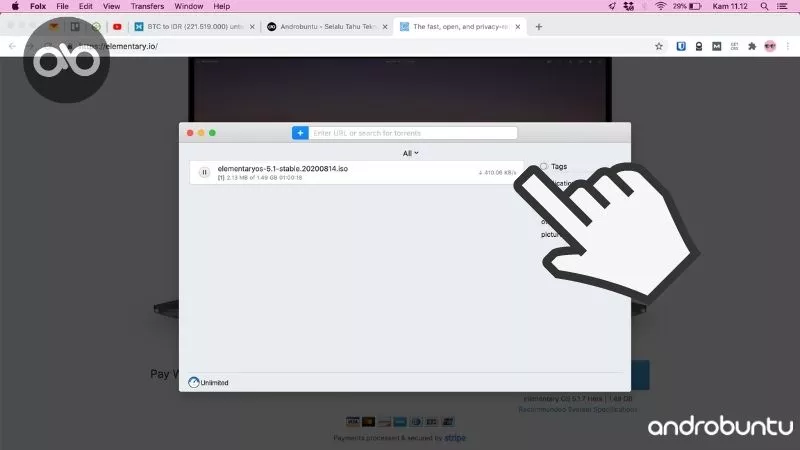Viewport: 800px width, 450px height.
Task: Open the pinned YouTube tab
Action: 117,27
